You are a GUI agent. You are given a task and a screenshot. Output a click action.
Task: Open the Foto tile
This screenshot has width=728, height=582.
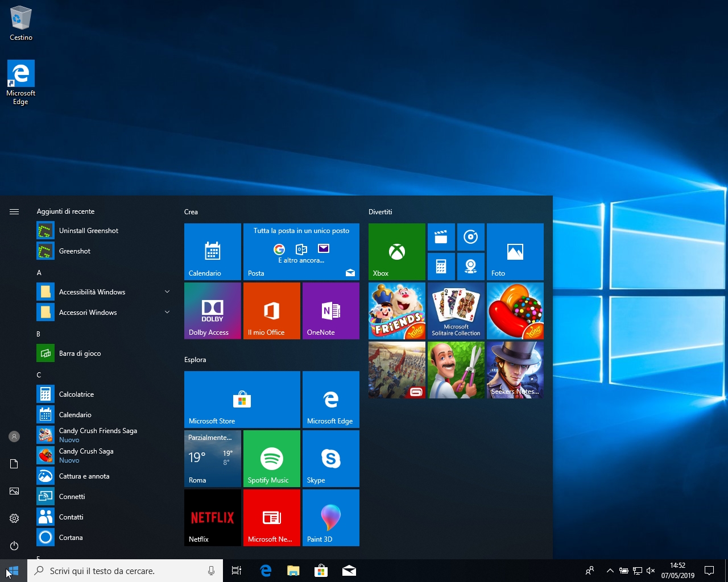(515, 252)
